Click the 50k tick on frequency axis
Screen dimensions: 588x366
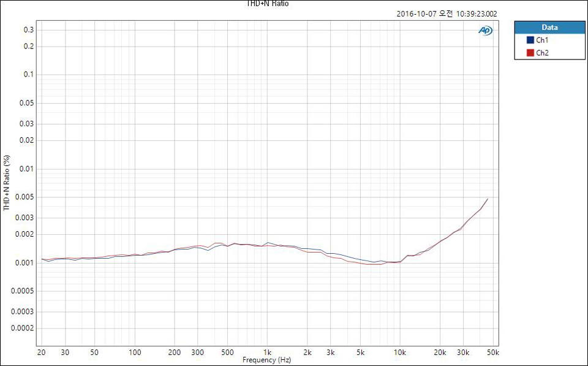pyautogui.click(x=492, y=353)
